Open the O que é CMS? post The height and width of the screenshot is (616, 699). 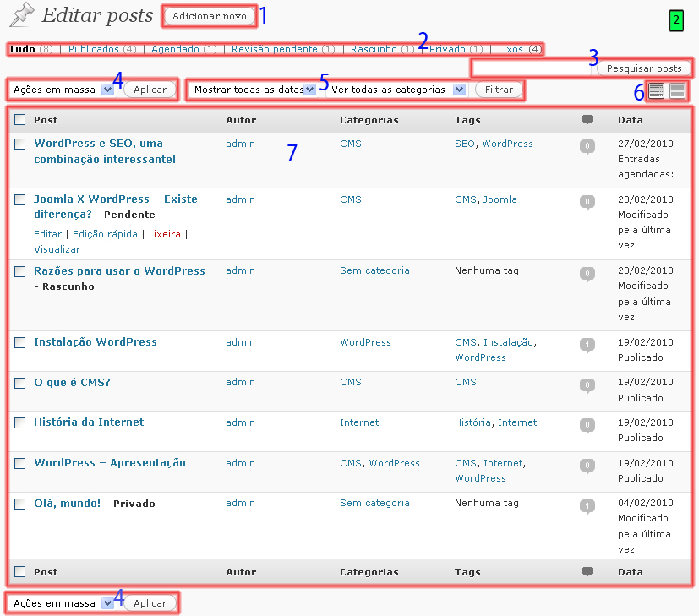[x=72, y=383]
